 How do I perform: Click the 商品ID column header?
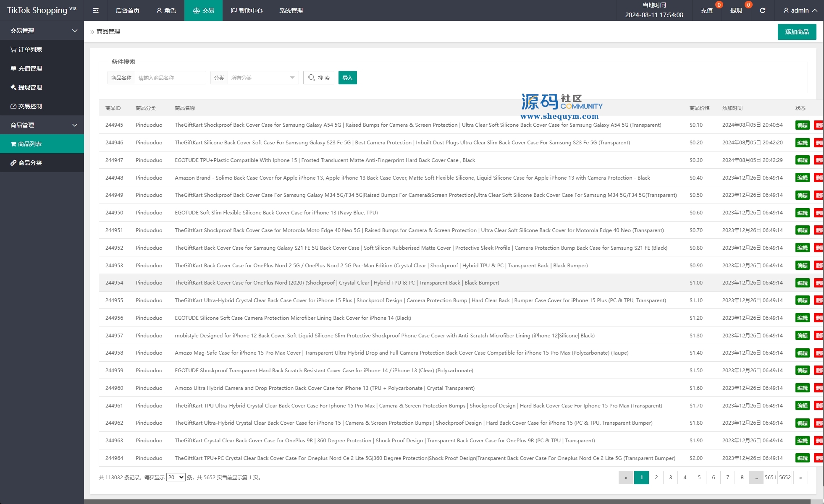pyautogui.click(x=113, y=108)
